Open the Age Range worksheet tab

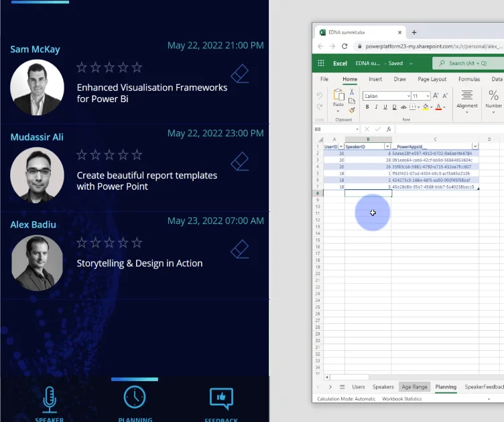point(414,387)
